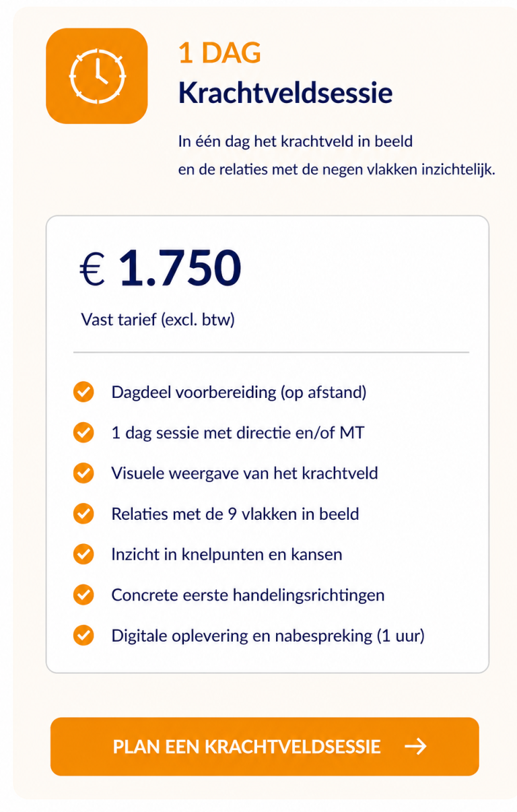This screenshot has width=517, height=812.
Task: Click the arrow icon on the orange button
Action: (x=415, y=747)
